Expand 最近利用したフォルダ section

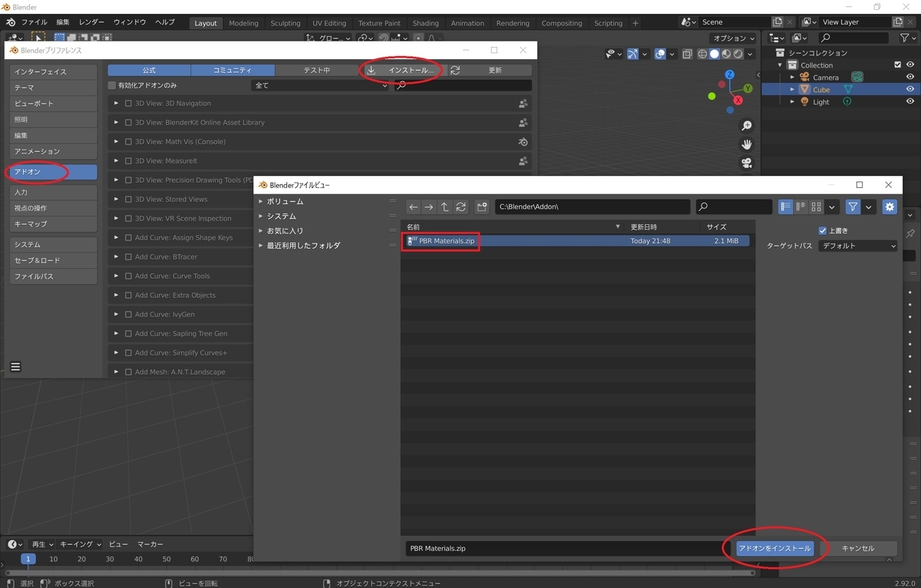point(261,245)
